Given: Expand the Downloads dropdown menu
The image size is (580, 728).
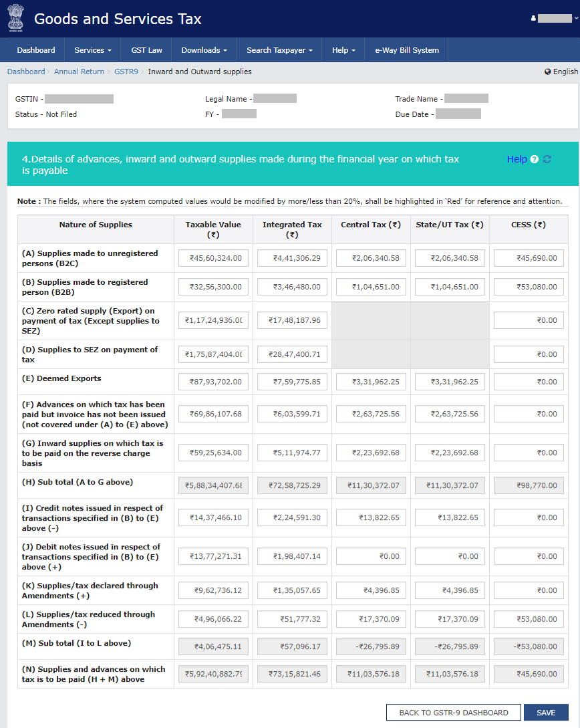Looking at the screenshot, I should coord(204,50).
